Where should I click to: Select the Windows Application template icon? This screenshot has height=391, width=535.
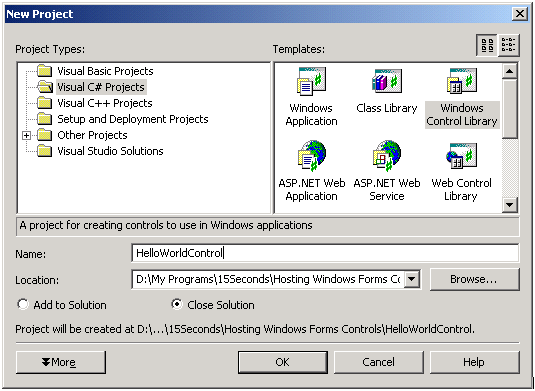point(311,81)
